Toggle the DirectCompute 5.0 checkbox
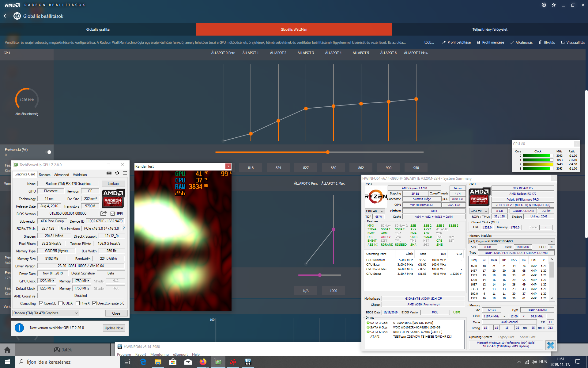 (x=95, y=303)
